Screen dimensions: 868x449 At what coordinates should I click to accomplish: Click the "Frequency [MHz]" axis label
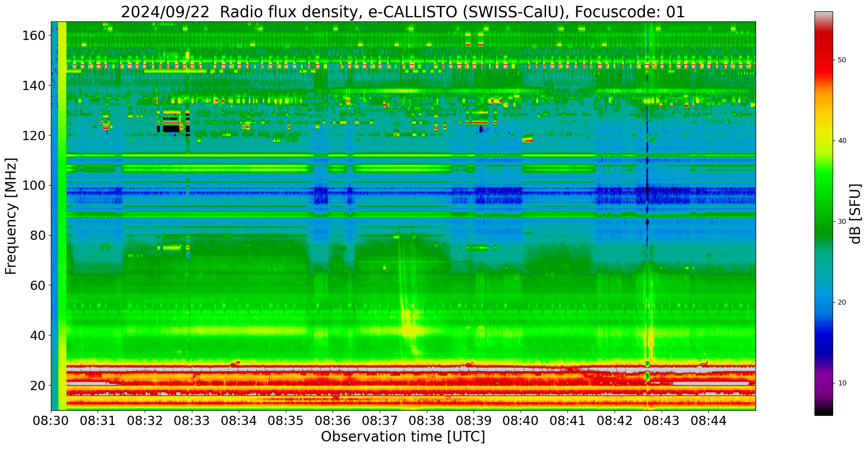[x=11, y=216]
